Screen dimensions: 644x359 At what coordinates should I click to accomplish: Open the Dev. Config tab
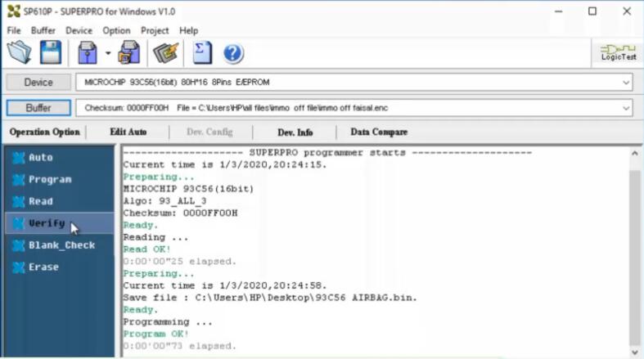[x=209, y=132]
